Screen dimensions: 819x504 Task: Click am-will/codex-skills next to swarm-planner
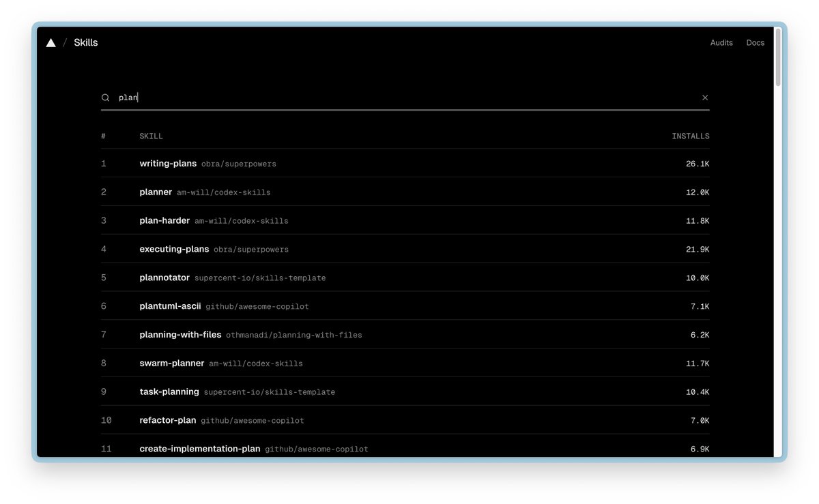pyautogui.click(x=256, y=364)
